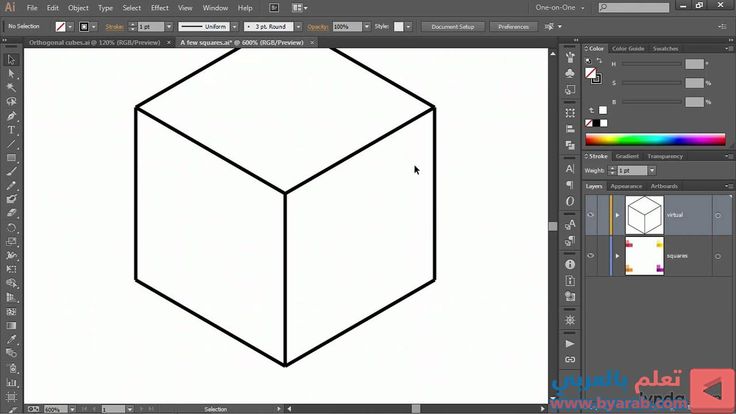Open the One-on-One workspace switcher
Image resolution: width=736 pixels, height=414 pixels.
(x=560, y=8)
